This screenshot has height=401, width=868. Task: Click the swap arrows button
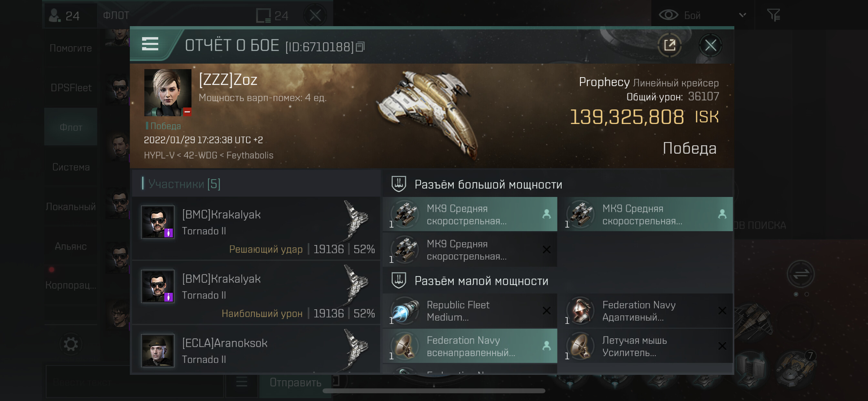tap(801, 274)
